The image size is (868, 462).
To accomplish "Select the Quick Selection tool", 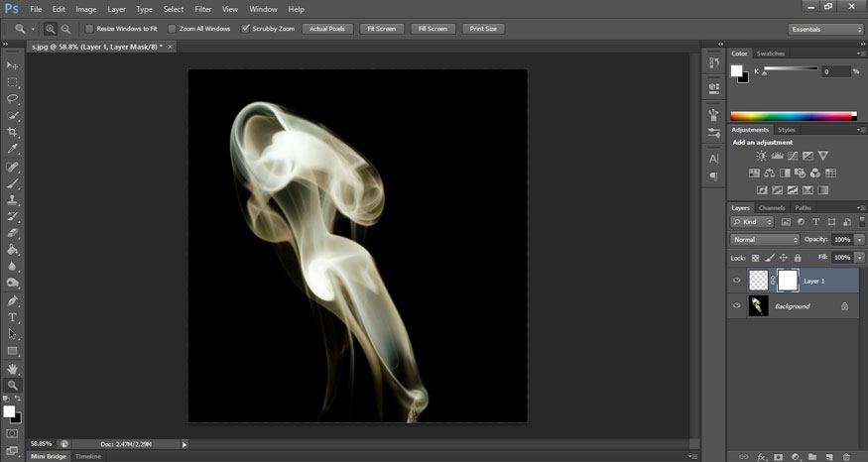I will [x=12, y=116].
